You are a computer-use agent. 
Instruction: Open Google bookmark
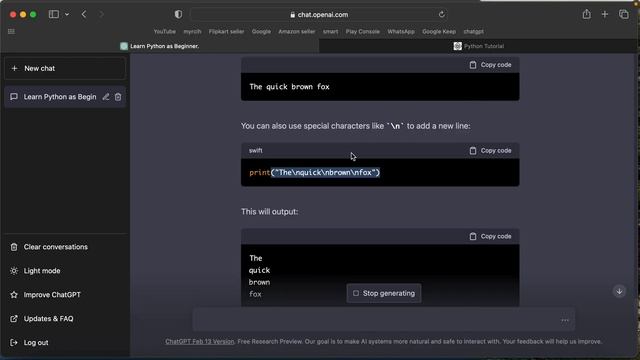[x=261, y=31]
